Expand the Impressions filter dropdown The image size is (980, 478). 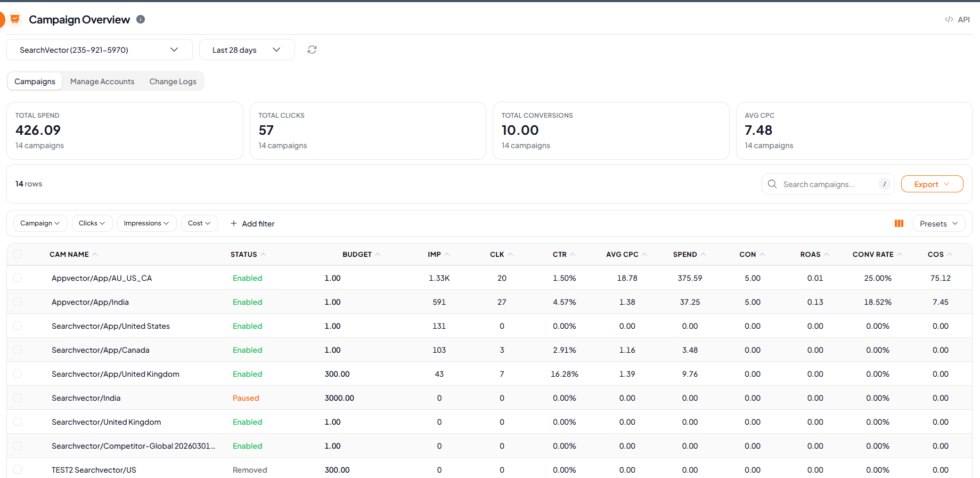coord(146,223)
